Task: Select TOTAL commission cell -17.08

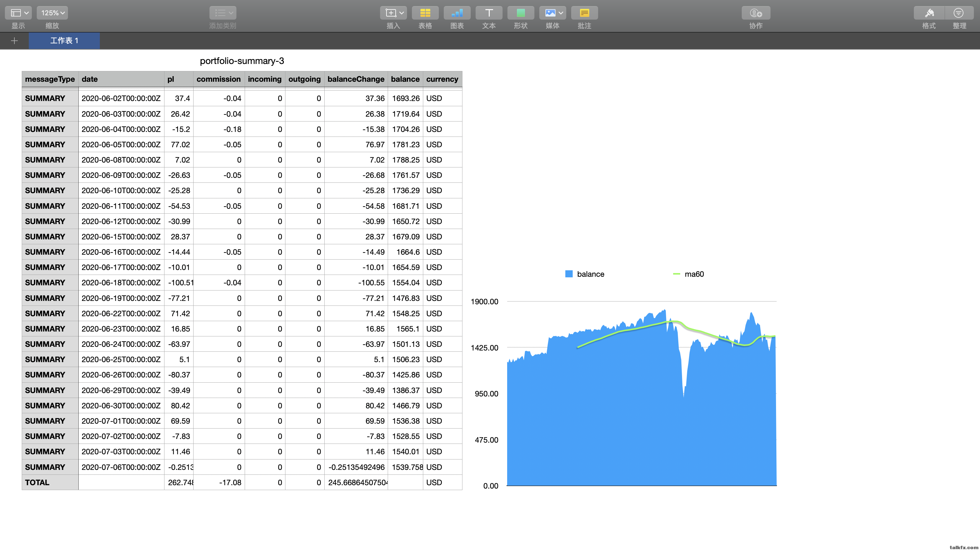Action: [x=219, y=482]
